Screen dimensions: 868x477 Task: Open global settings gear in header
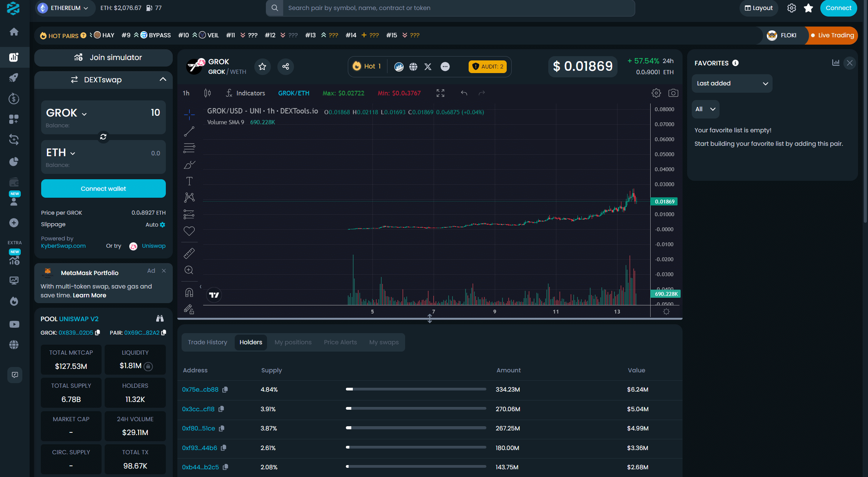coord(791,8)
